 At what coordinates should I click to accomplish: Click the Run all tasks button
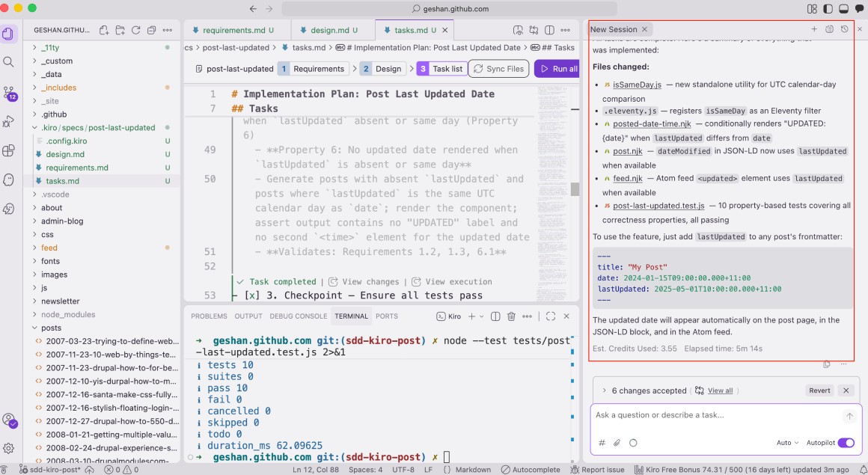[x=557, y=69]
